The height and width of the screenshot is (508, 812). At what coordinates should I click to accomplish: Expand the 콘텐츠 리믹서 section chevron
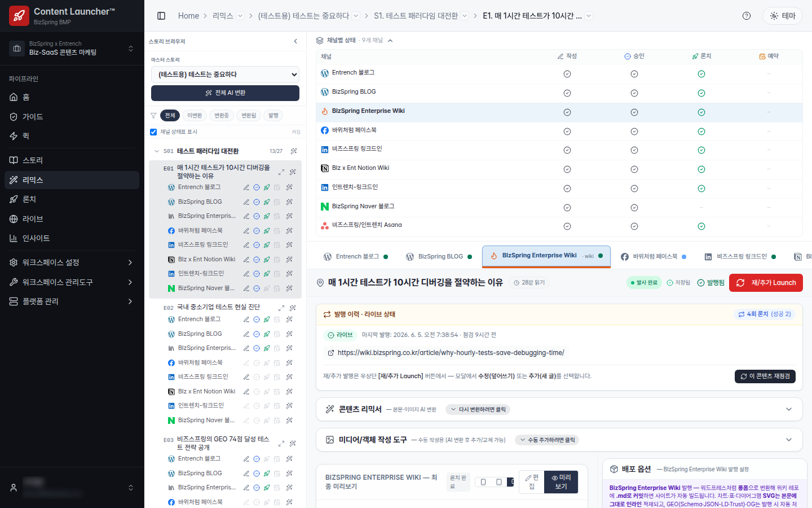(x=789, y=409)
